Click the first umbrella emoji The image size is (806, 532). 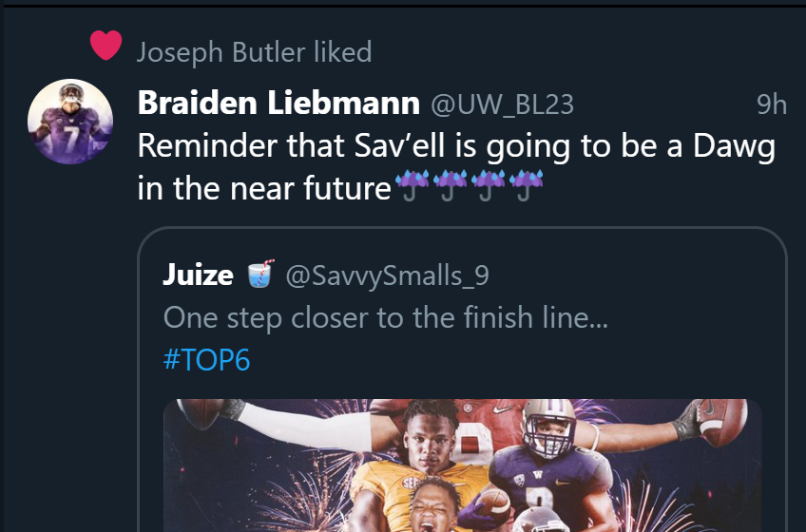[x=411, y=187]
